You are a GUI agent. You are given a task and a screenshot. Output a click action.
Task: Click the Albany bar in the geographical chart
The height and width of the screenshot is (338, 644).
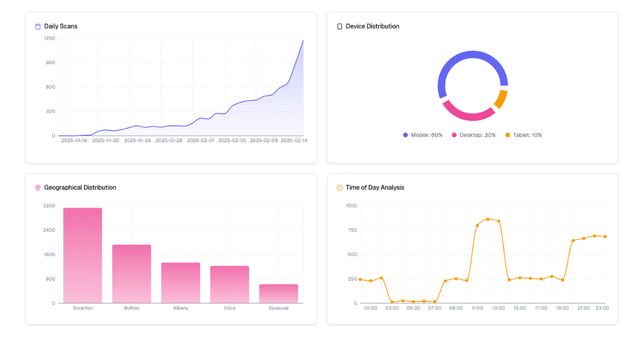tap(180, 283)
